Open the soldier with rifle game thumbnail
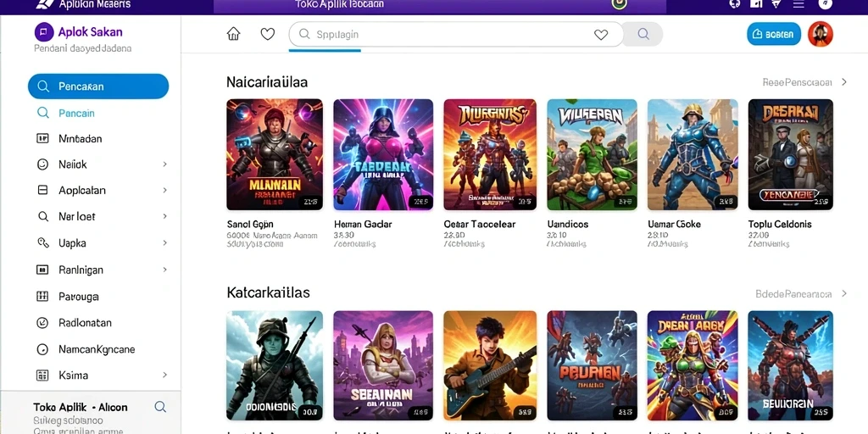 click(275, 365)
